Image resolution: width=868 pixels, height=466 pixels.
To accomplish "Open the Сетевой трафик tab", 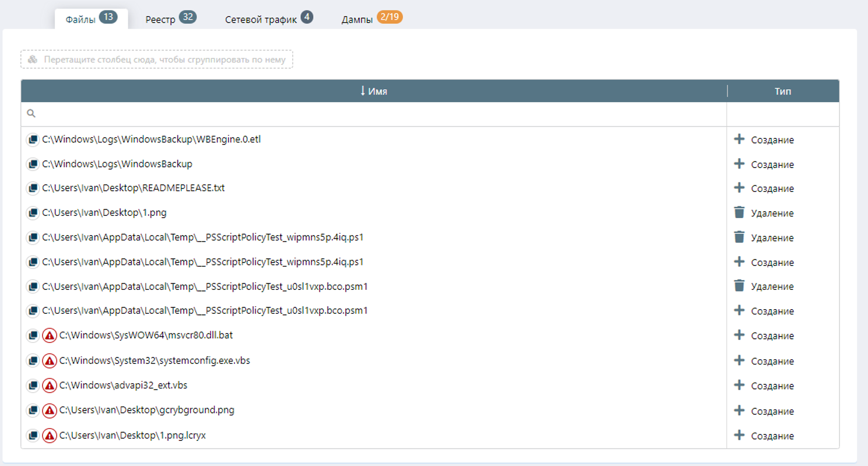I will pyautogui.click(x=269, y=19).
